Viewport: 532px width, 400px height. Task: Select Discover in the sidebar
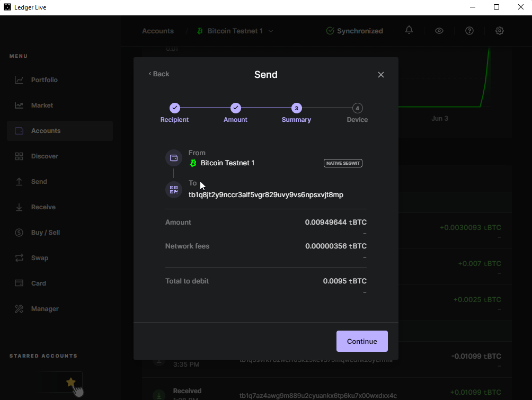45,156
